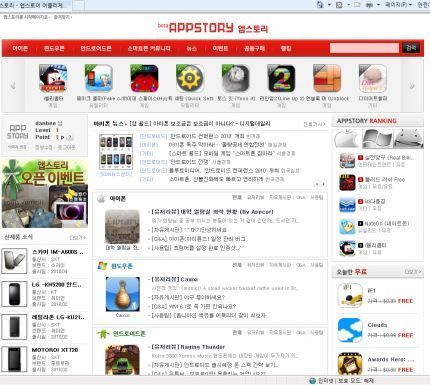
Task: Click the FREE price label next to Clouds
Action: [405, 335]
